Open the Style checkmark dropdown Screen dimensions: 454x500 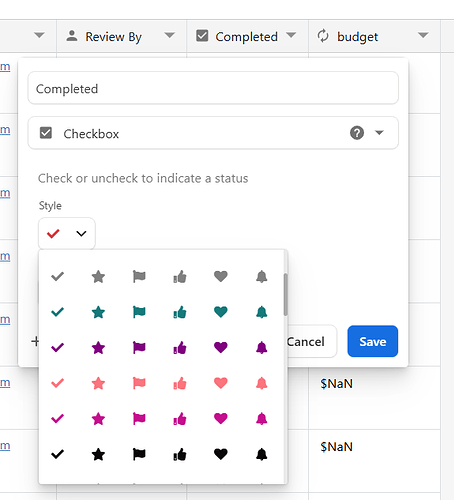(x=67, y=233)
